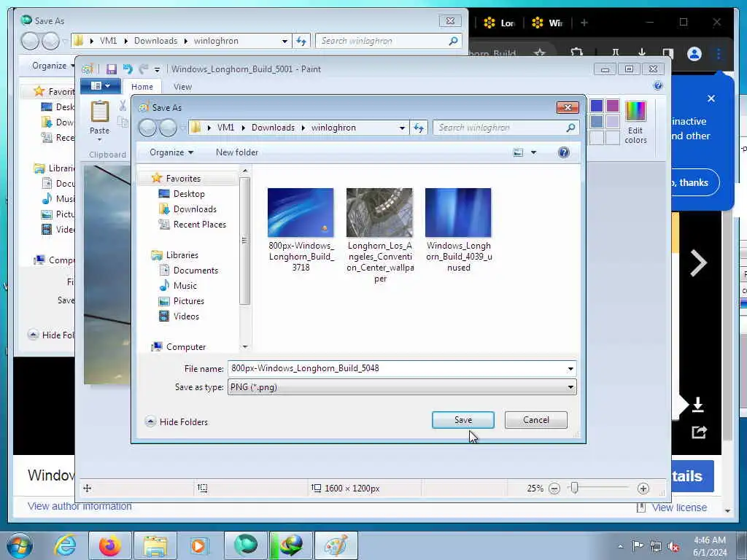Open the Save as type combo box
Viewport: 747px width, 560px height.
pos(402,387)
